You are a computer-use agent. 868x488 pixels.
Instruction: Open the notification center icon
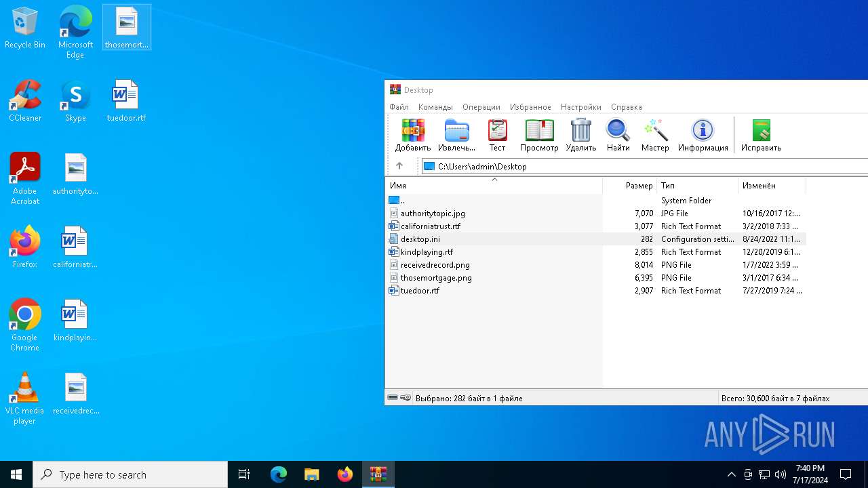[846, 474]
